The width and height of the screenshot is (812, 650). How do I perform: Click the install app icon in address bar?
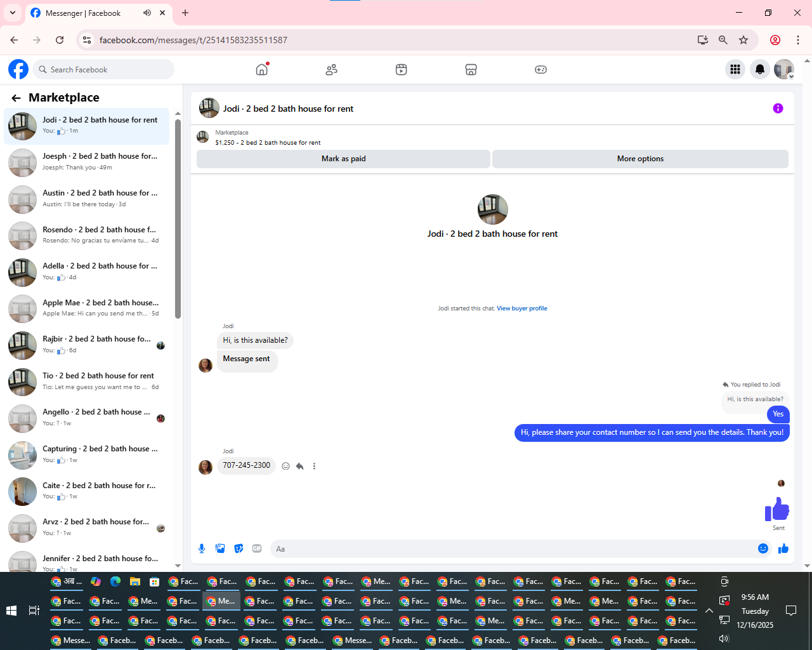coord(702,40)
